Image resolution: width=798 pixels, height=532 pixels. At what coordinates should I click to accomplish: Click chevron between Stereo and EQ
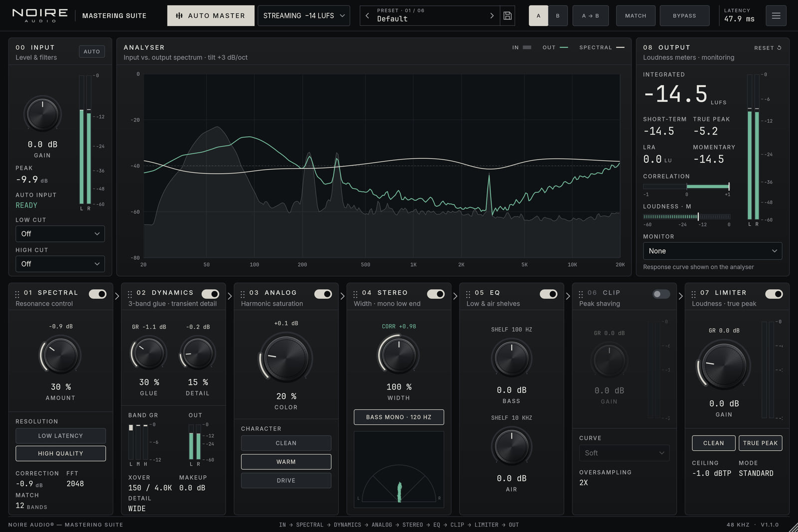(x=455, y=296)
